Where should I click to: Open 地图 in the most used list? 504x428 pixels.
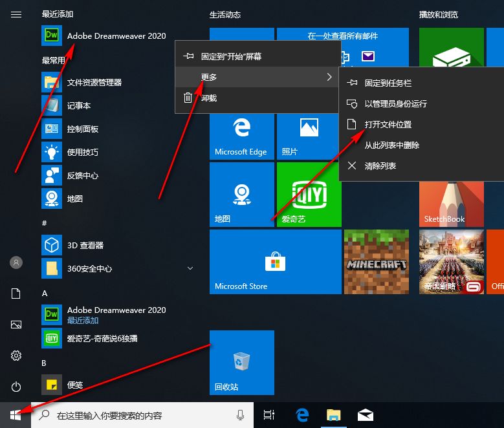[118, 198]
